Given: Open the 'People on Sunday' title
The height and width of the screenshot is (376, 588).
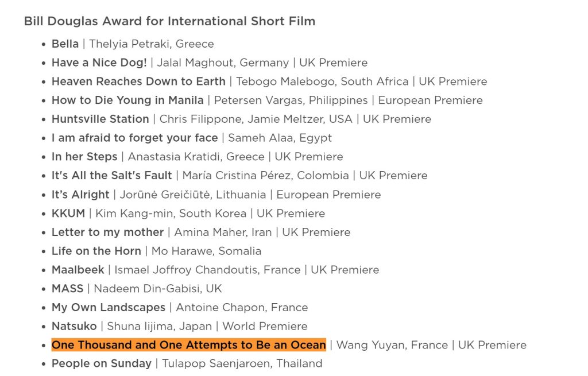Looking at the screenshot, I should pos(102,364).
